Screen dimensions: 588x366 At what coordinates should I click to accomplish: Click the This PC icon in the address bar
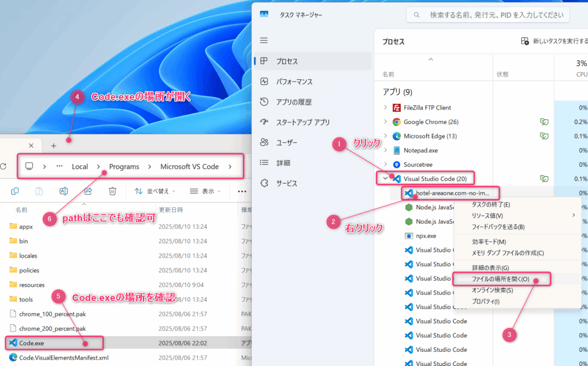click(x=29, y=167)
